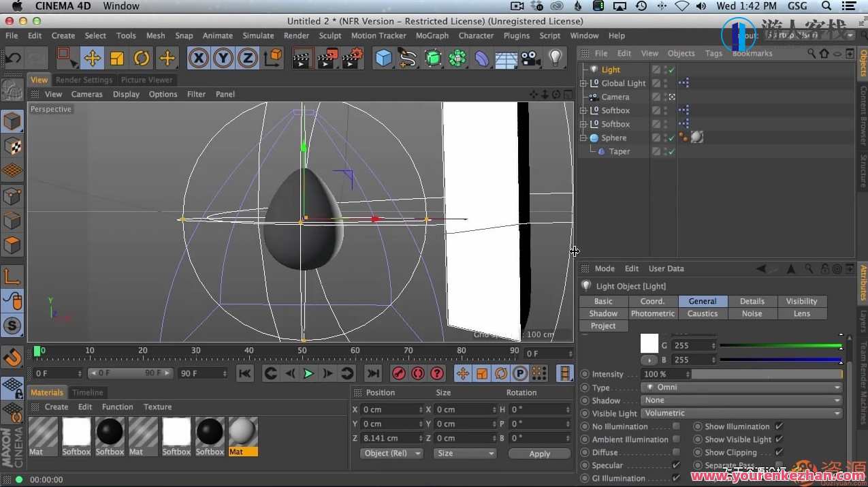Add a Cube primitive object
Screen dimensions: 868x487
point(384,59)
